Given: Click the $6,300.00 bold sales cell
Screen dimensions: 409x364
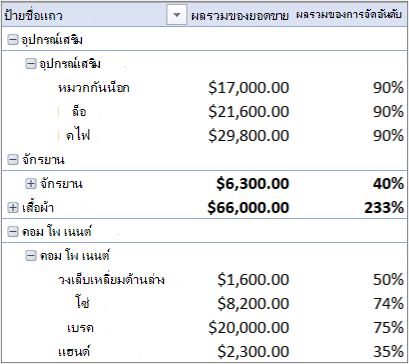Looking at the screenshot, I should tap(253, 184).
